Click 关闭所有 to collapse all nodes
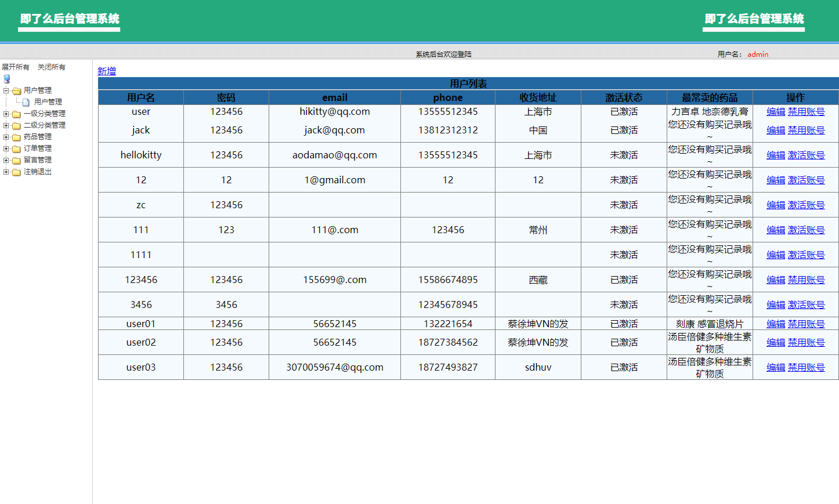This screenshot has width=839, height=504. (x=52, y=67)
